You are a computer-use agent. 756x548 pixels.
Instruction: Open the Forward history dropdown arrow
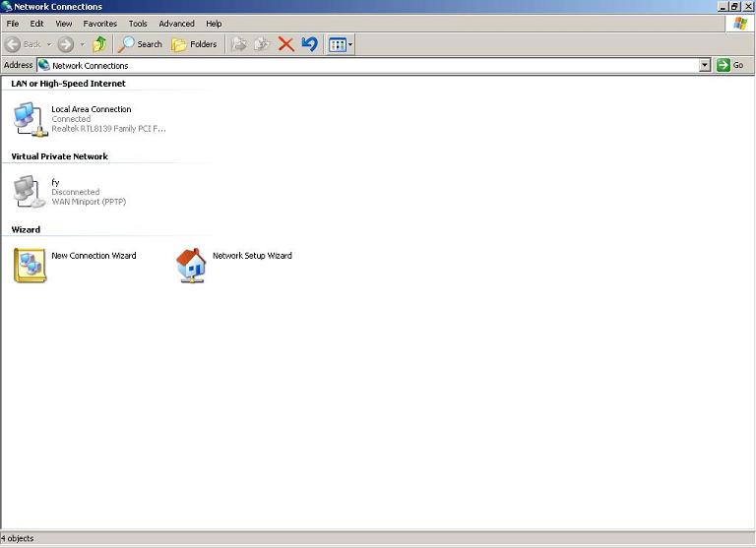[83, 44]
